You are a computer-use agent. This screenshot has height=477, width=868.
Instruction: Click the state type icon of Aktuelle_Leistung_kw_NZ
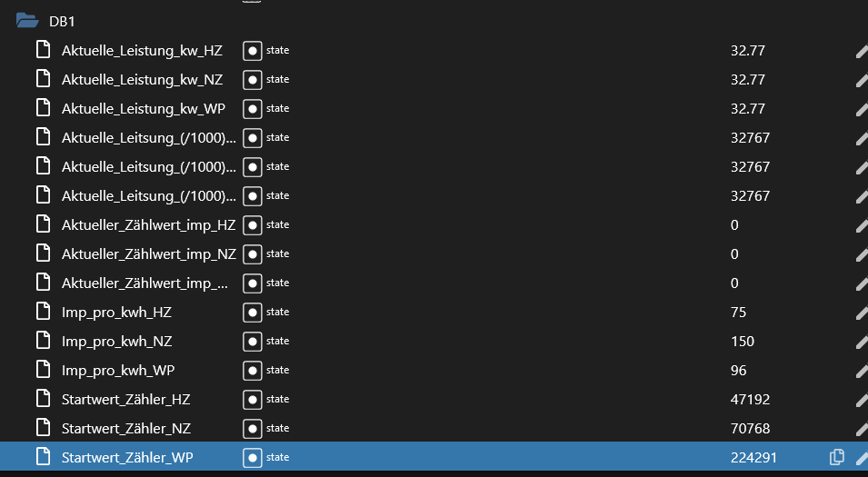tap(253, 80)
